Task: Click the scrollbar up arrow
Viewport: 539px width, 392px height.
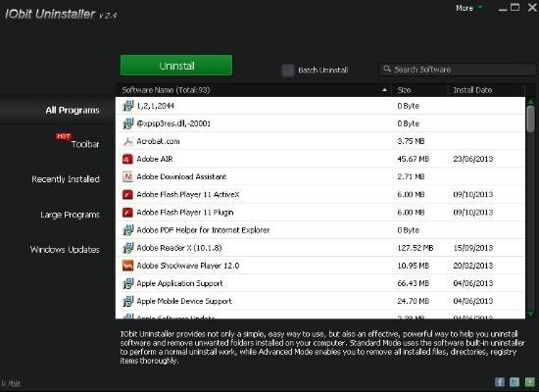Action: 531,102
